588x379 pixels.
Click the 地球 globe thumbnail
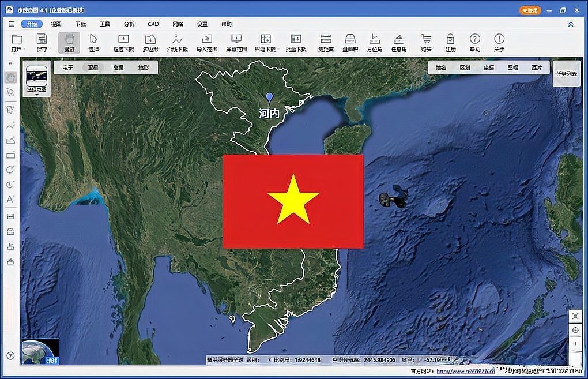coord(40,352)
